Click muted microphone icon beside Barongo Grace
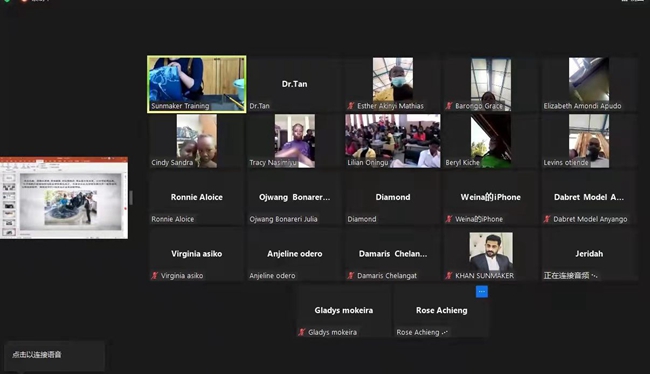This screenshot has height=374, width=650. click(449, 106)
